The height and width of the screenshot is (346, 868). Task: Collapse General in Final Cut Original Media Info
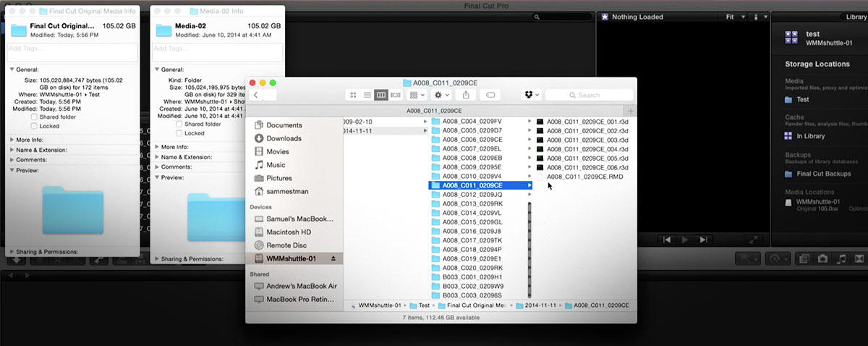12,69
